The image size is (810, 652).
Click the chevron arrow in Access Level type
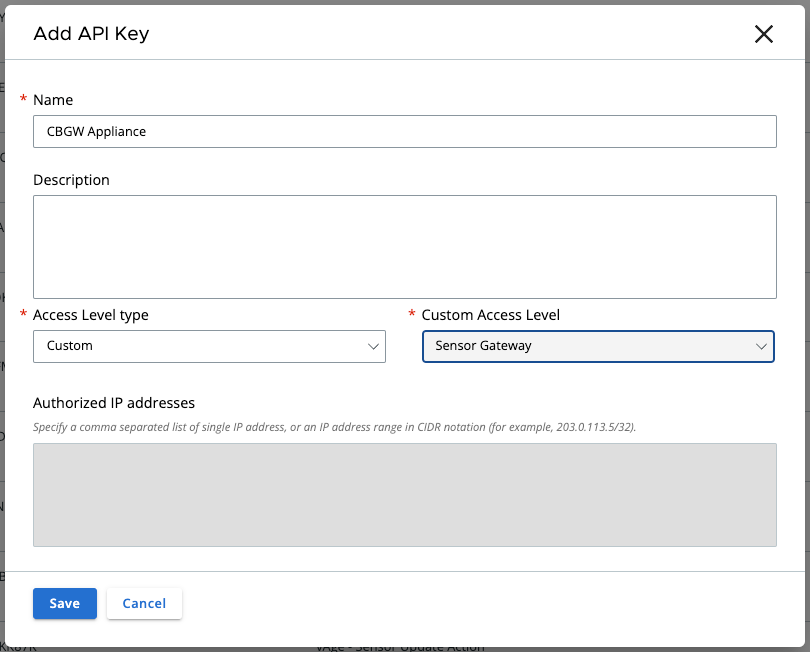pos(374,346)
